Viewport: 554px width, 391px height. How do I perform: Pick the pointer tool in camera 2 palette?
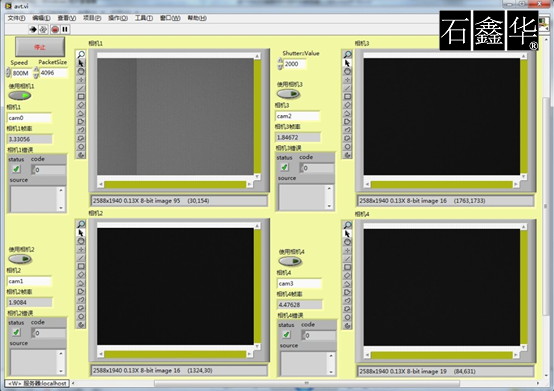pyautogui.click(x=81, y=233)
